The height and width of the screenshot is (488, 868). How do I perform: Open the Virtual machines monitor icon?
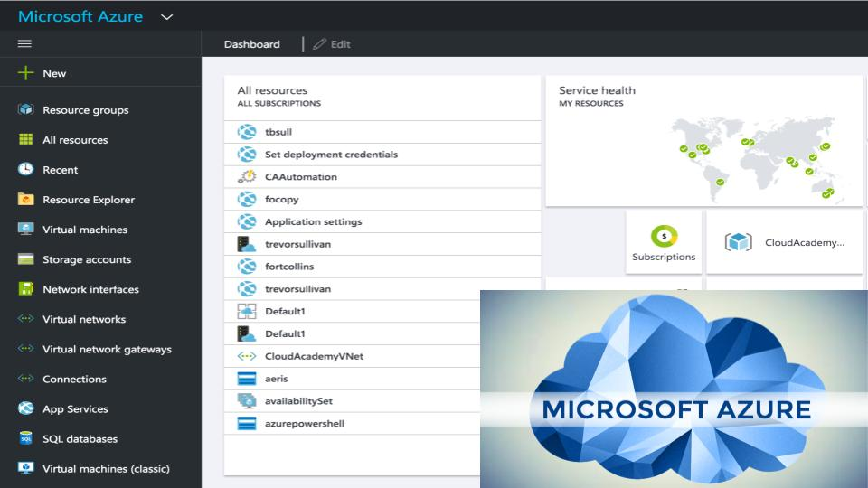point(25,229)
